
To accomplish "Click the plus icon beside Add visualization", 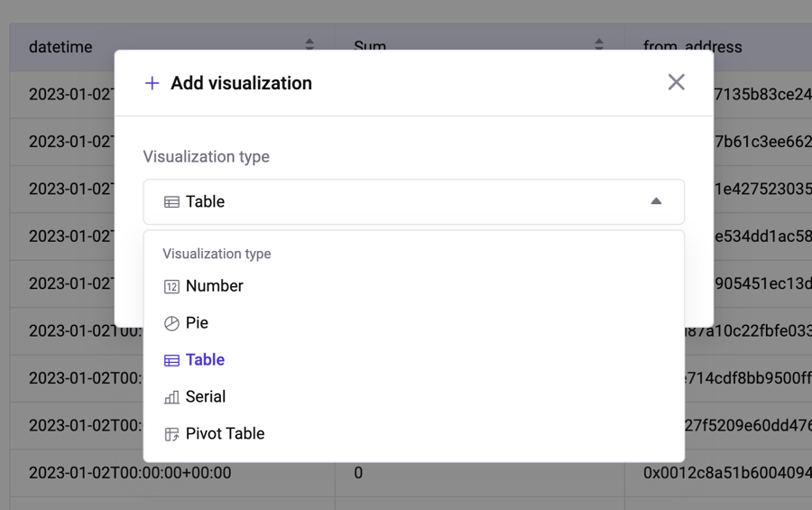I will point(152,83).
